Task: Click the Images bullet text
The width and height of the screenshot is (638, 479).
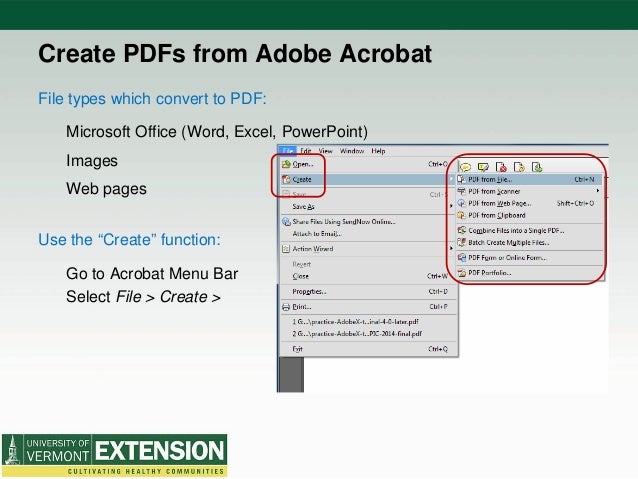Action: 92,161
